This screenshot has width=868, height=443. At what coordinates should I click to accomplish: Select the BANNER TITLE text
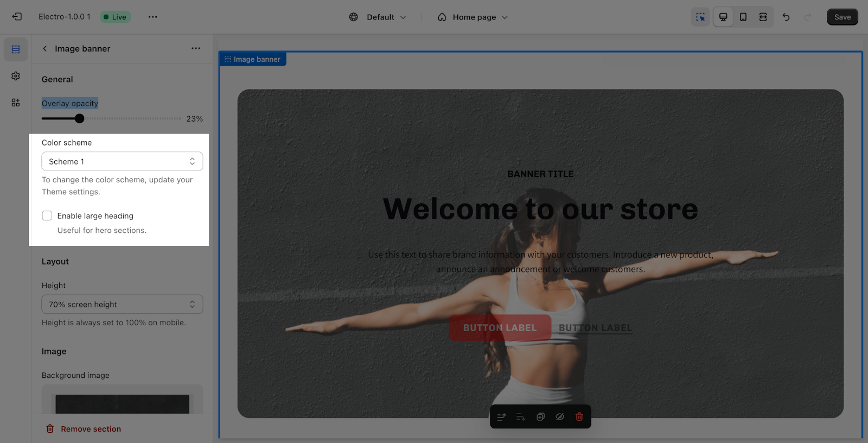pos(540,174)
